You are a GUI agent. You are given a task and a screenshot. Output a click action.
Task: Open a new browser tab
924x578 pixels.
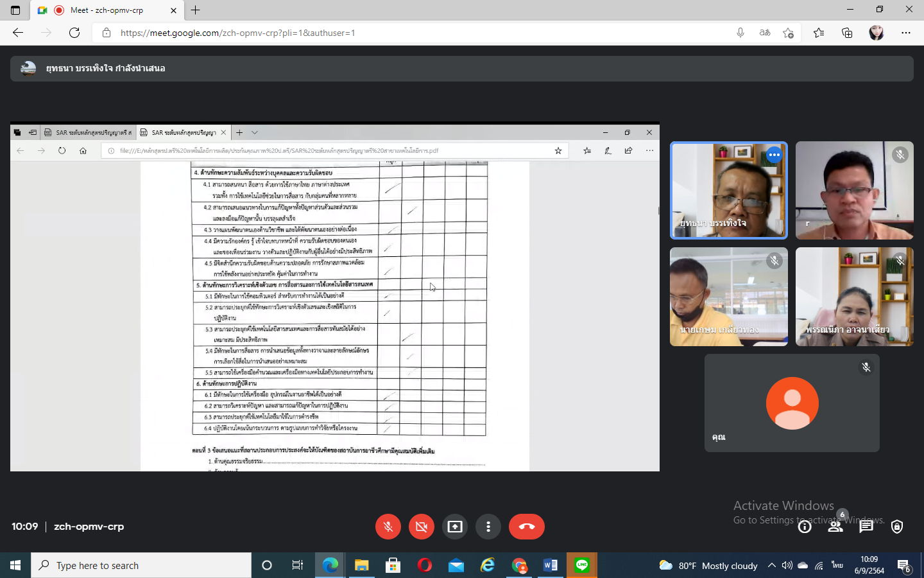[x=196, y=10]
